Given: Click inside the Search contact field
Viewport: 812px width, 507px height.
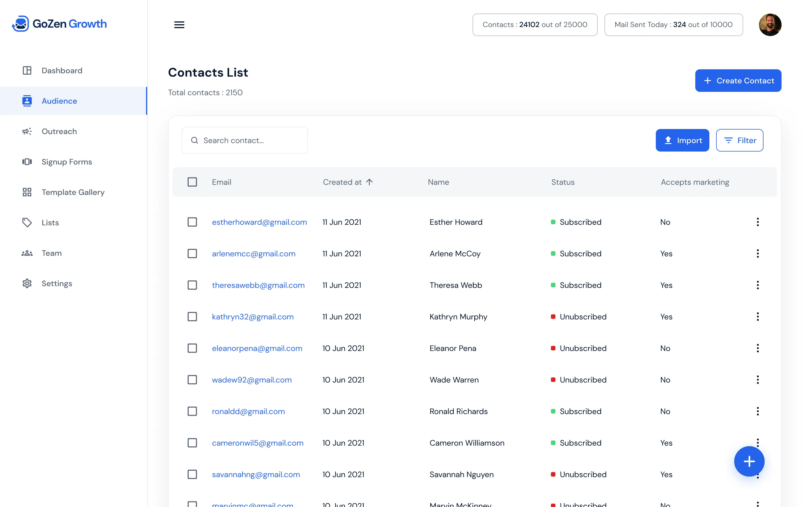Looking at the screenshot, I should pyautogui.click(x=245, y=140).
